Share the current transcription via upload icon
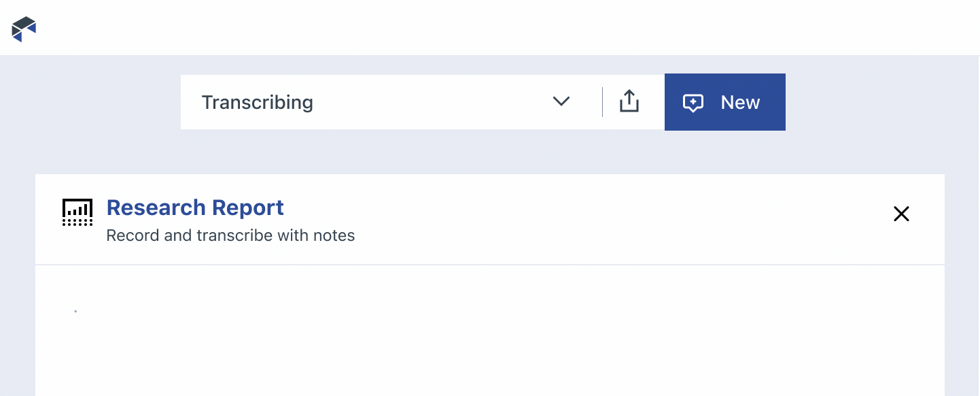980x396 pixels. point(629,101)
